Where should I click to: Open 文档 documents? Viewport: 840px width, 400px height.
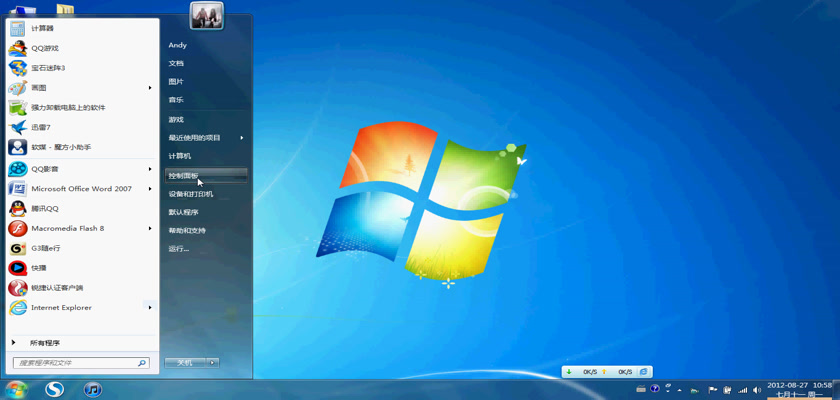176,63
